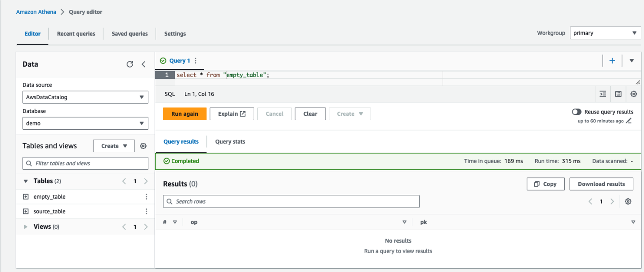Download the query results
644x272 pixels.
click(x=601, y=184)
